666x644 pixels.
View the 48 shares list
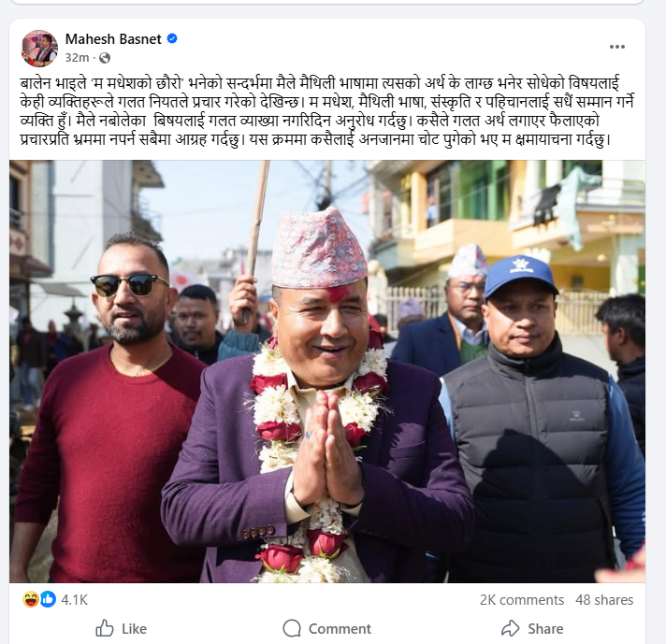coord(604,600)
